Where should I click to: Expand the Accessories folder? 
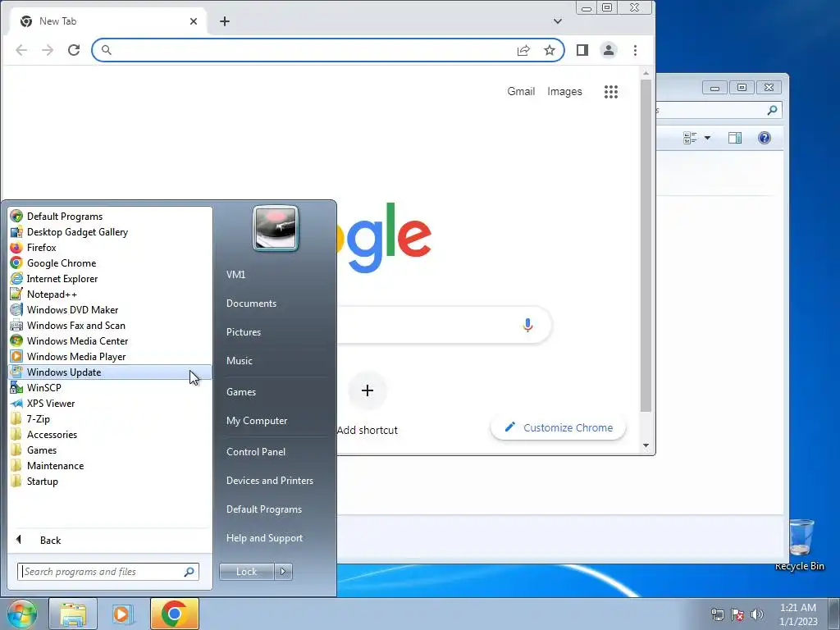[x=110, y=435]
